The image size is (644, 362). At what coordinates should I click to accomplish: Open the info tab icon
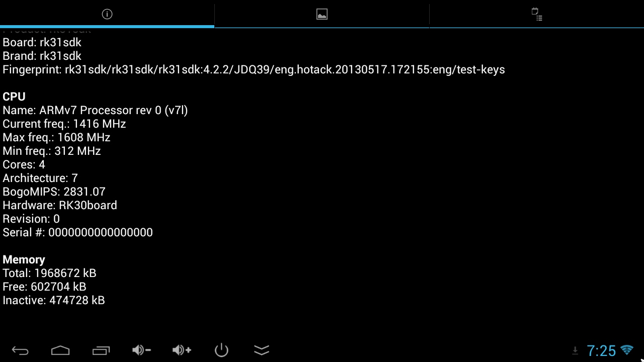pos(107,14)
